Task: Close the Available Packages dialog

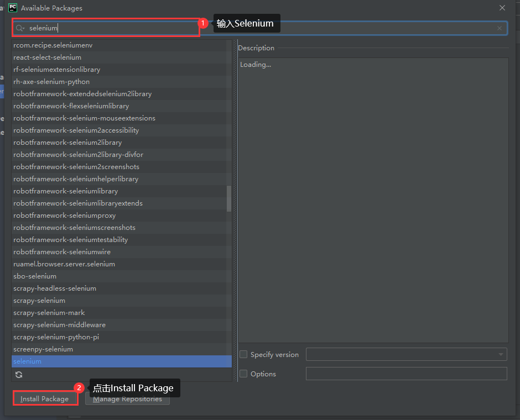Action: pos(502,8)
